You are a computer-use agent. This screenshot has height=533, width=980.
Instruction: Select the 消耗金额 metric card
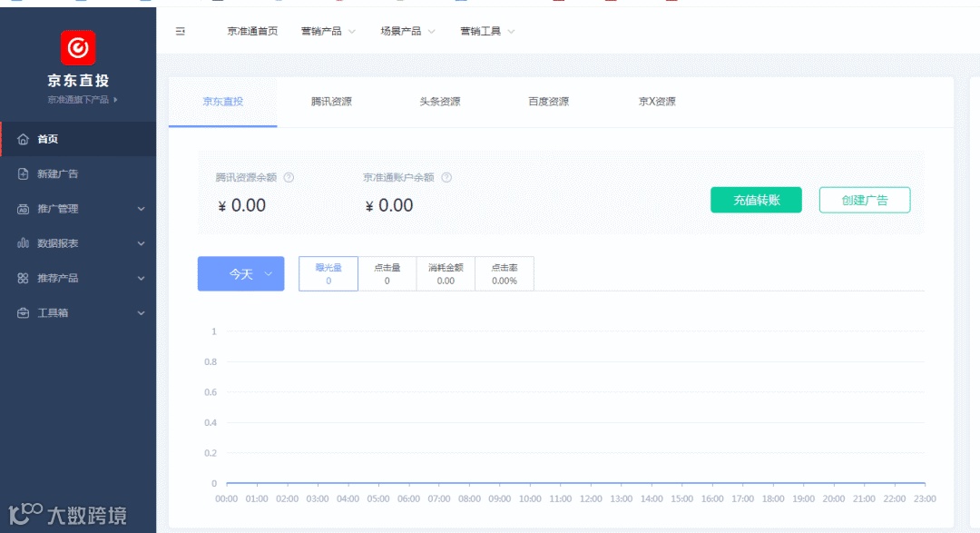(x=446, y=274)
